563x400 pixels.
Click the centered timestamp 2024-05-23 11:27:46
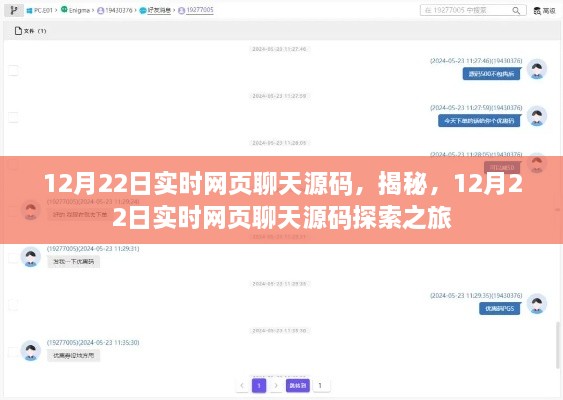point(279,49)
